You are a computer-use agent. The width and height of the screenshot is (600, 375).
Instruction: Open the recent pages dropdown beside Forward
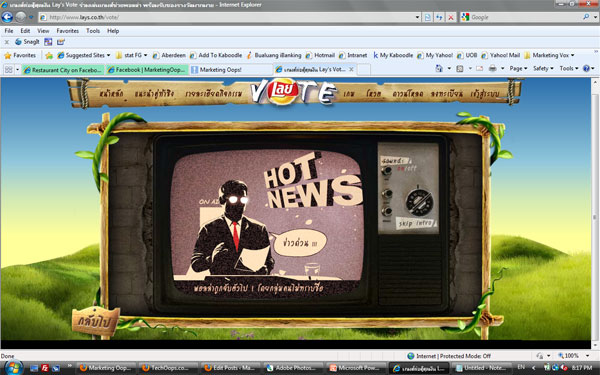(x=31, y=17)
